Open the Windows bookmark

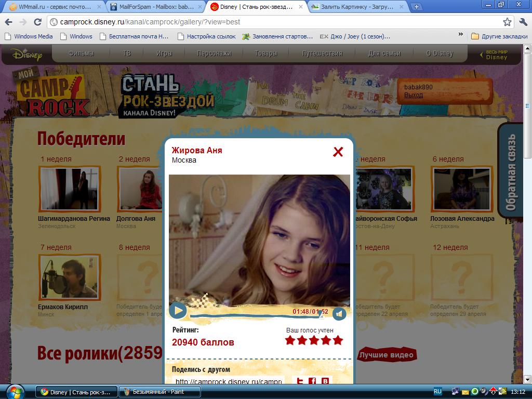click(76, 36)
